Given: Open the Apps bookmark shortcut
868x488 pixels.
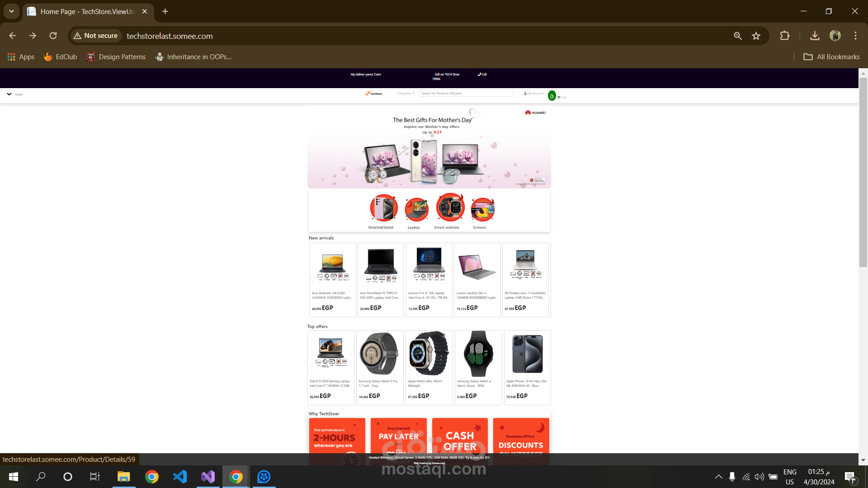Looking at the screenshot, I should 21,57.
